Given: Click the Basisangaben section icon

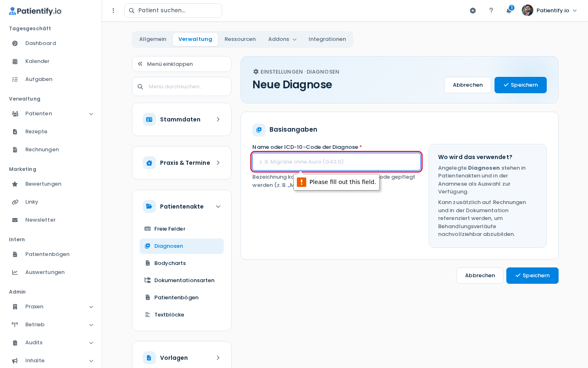Looking at the screenshot, I should point(259,130).
